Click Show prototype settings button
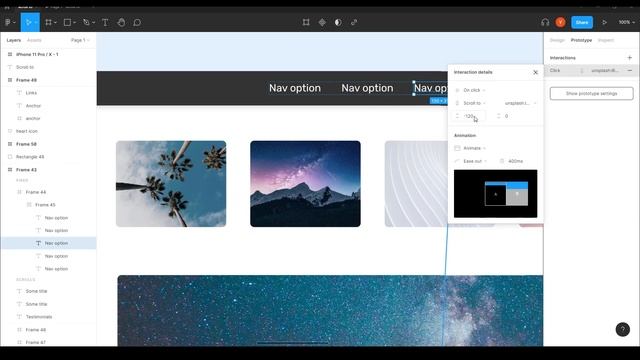This screenshot has height=360, width=640. (x=591, y=93)
